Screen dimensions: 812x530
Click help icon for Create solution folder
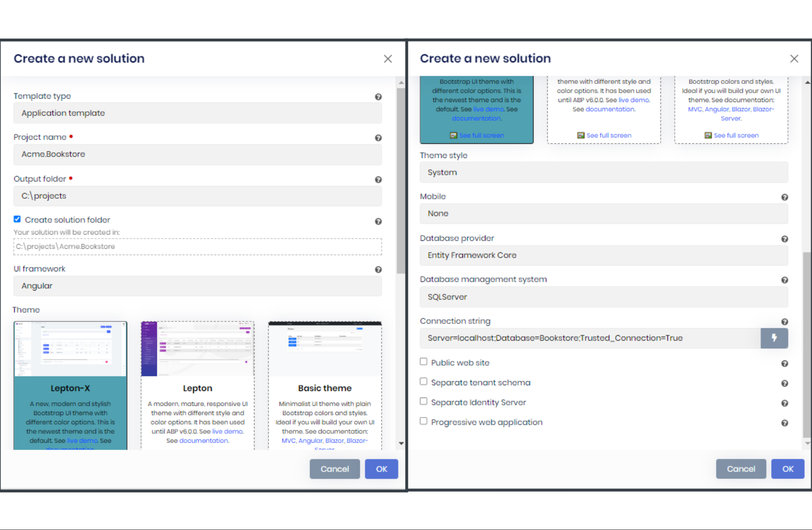pyautogui.click(x=378, y=221)
